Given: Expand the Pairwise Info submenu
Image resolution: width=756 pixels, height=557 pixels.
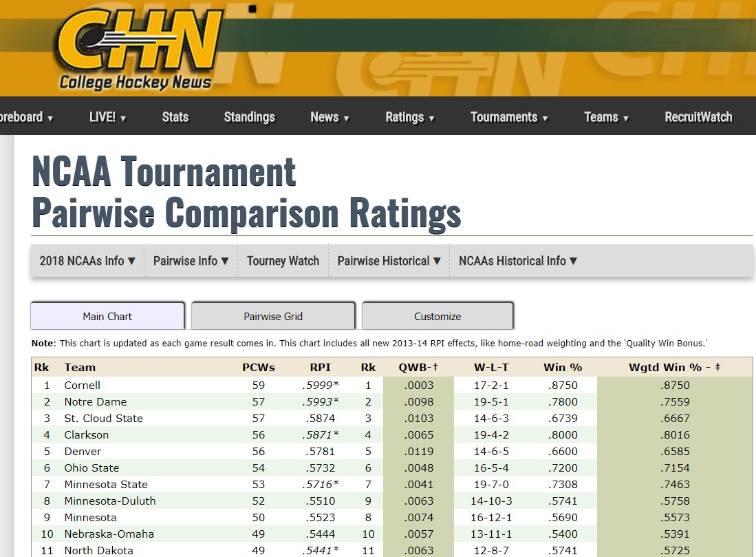Looking at the screenshot, I should tap(191, 261).
